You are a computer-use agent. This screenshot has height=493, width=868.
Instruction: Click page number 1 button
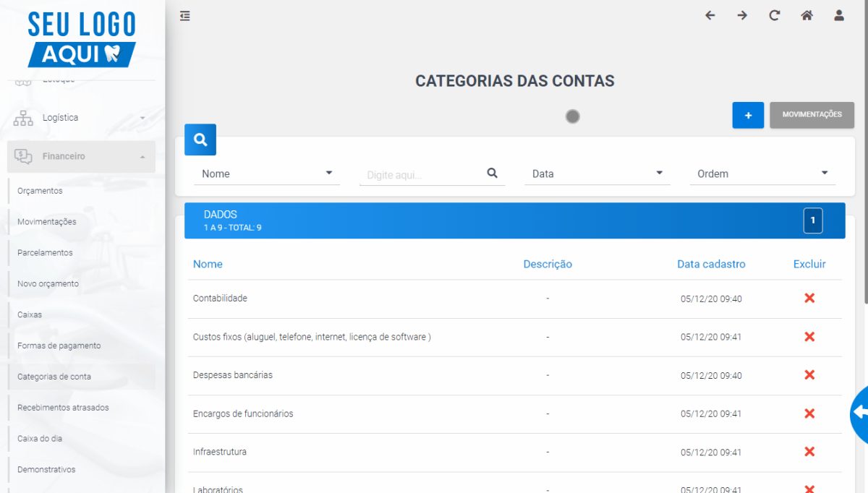[813, 220]
